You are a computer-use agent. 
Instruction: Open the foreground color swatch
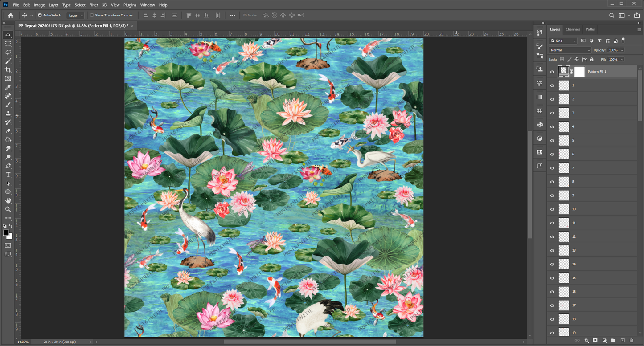[6, 233]
